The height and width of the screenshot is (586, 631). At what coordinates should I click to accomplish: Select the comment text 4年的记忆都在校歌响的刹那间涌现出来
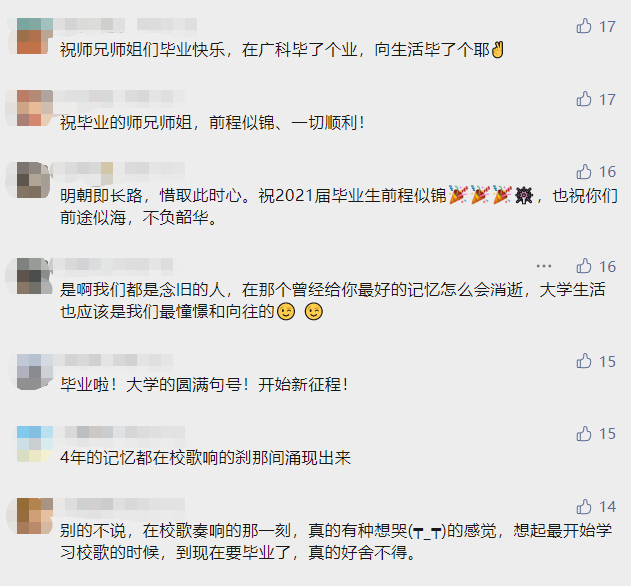(x=205, y=458)
